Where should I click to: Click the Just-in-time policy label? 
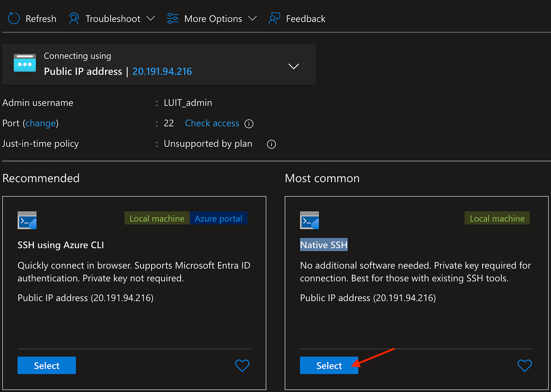[41, 144]
